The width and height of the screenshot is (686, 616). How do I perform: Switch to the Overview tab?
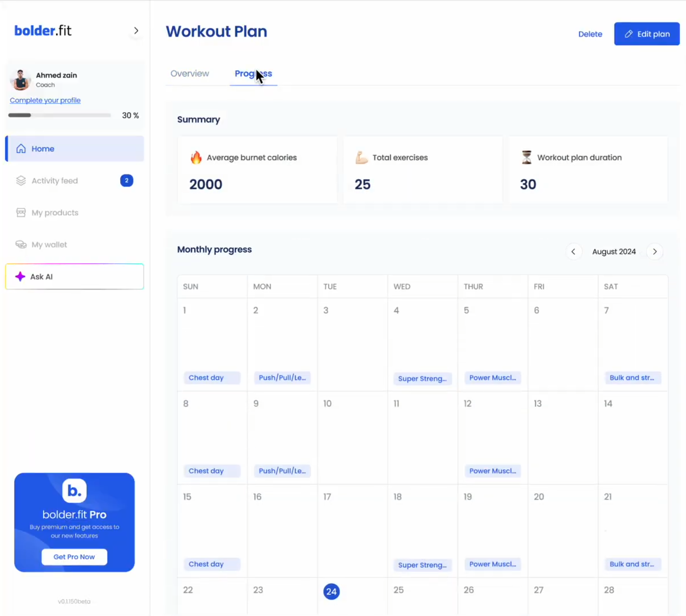[189, 73]
